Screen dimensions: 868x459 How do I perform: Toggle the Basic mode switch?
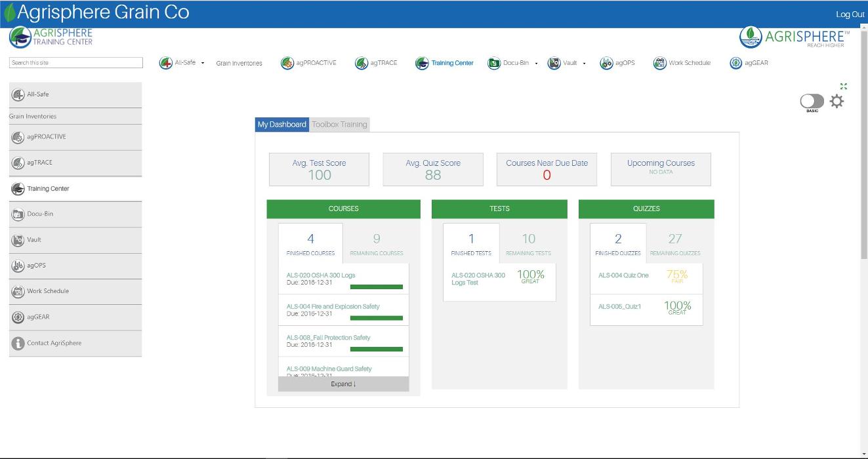point(812,101)
